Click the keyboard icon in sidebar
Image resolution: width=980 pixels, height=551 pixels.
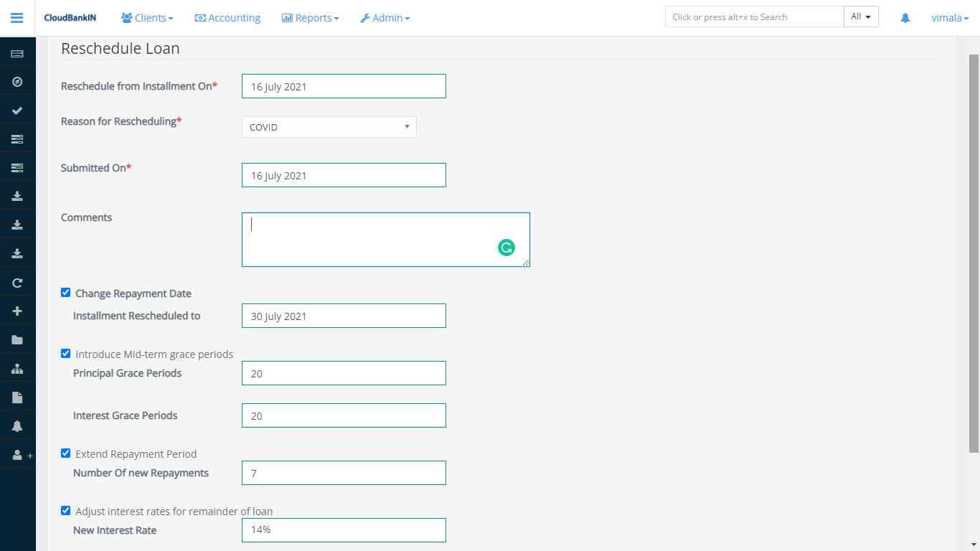17,53
